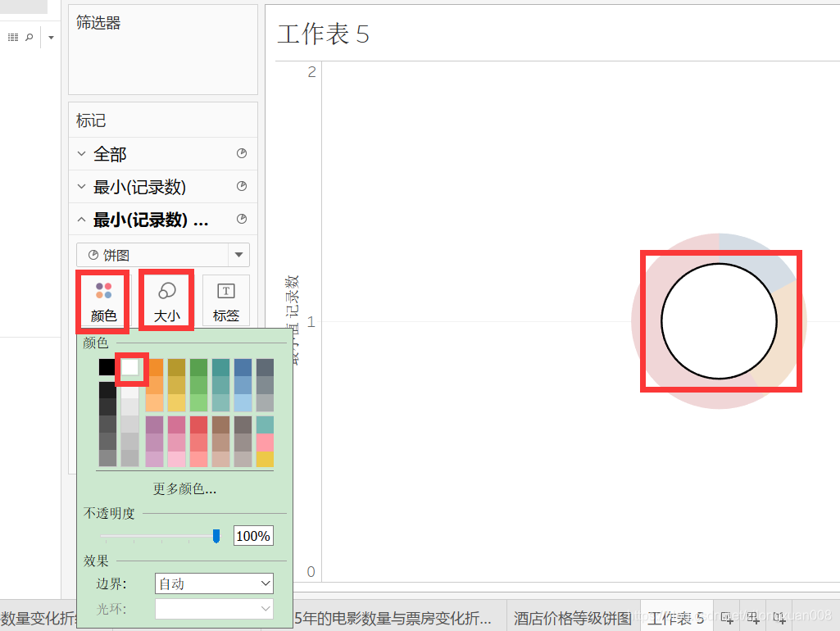Click the 100% opacity input box

click(253, 536)
